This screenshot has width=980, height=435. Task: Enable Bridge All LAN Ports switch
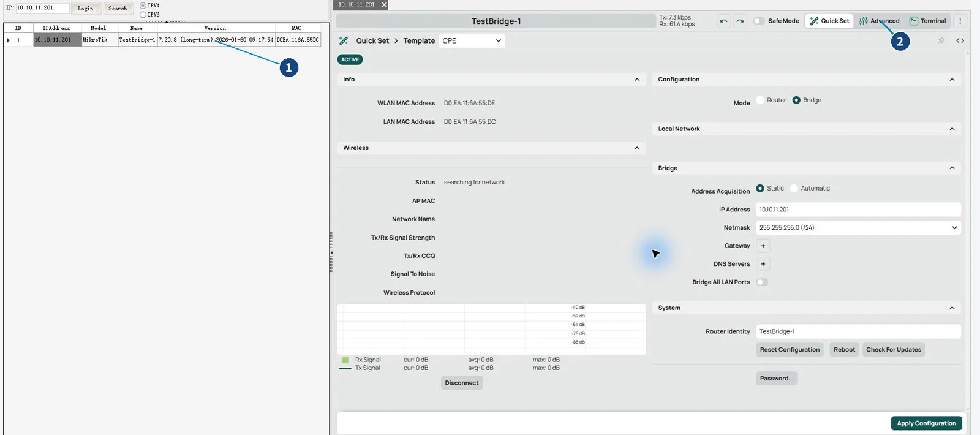tap(762, 282)
